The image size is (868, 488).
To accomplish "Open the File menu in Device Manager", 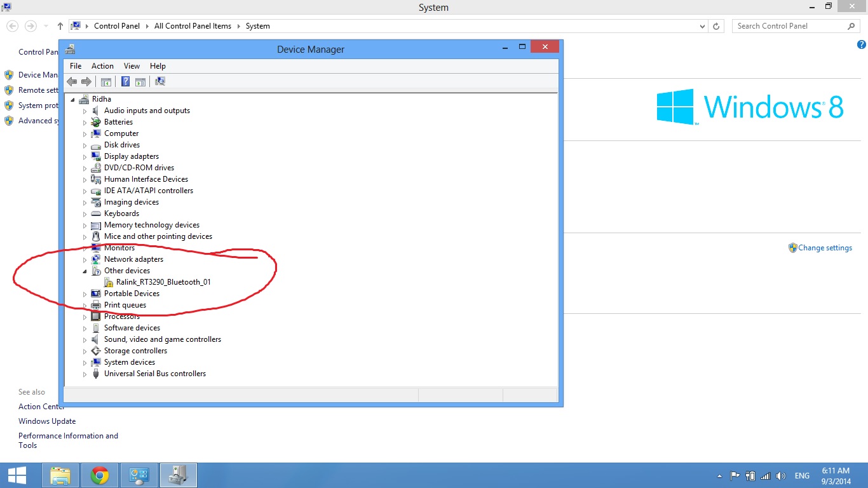I will click(76, 66).
